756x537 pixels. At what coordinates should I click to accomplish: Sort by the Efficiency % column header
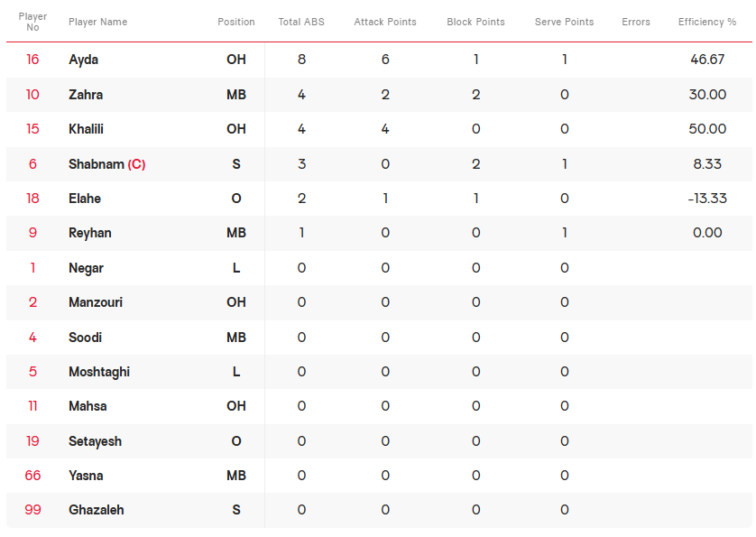click(x=706, y=22)
